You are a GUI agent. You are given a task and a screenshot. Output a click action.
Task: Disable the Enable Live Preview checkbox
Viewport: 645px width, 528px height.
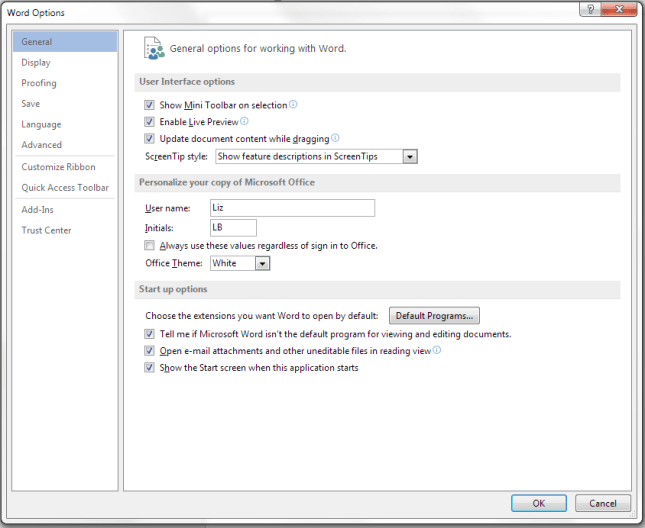[x=150, y=122]
